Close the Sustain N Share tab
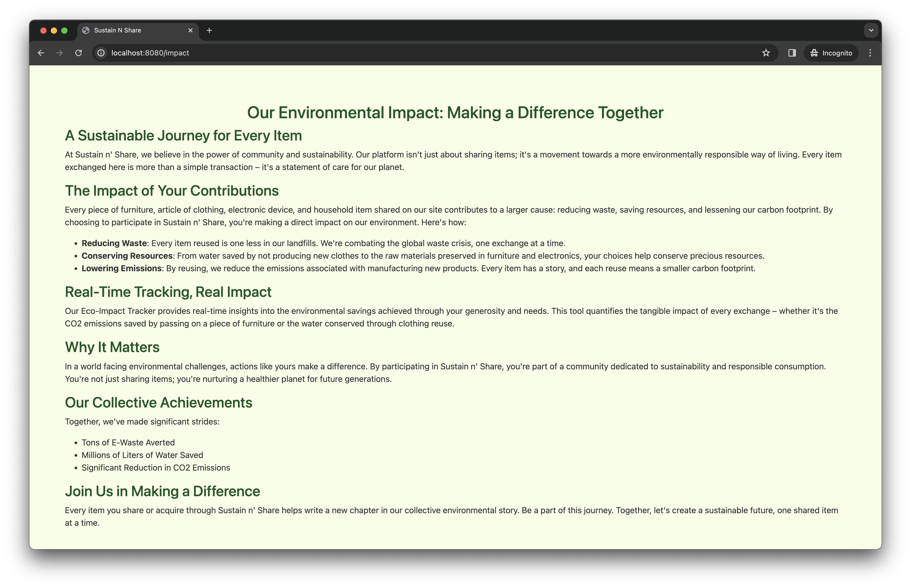Viewport: 911px width, 588px height. (x=190, y=31)
